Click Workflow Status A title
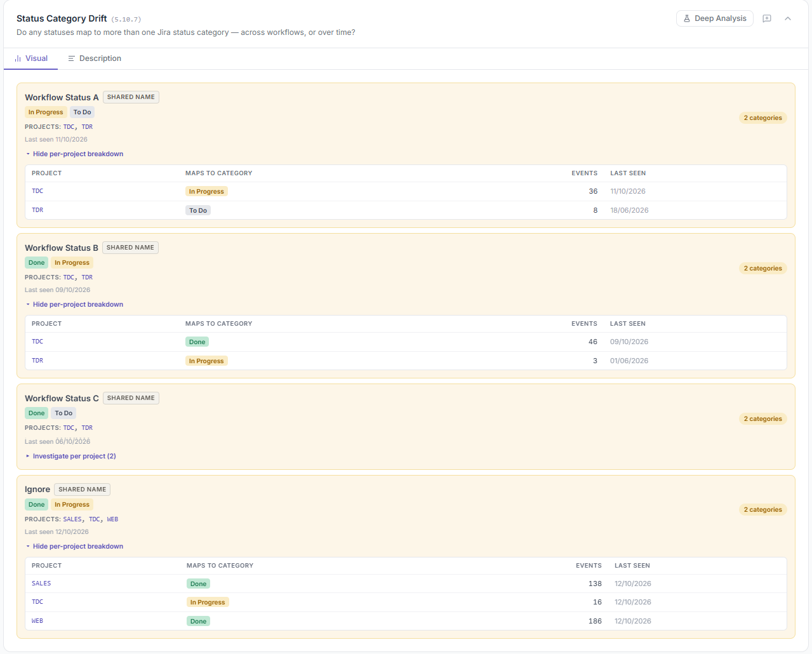 click(x=62, y=97)
